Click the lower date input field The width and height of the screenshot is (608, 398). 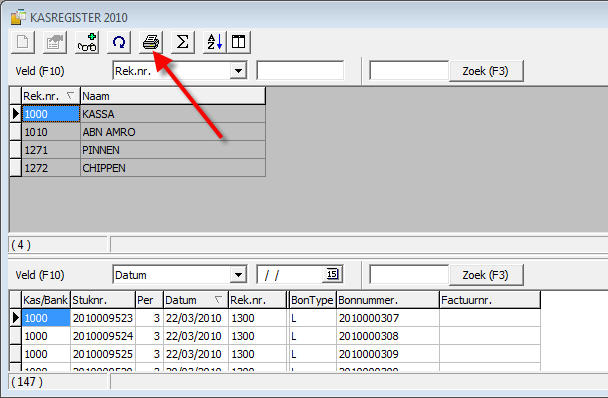point(290,275)
